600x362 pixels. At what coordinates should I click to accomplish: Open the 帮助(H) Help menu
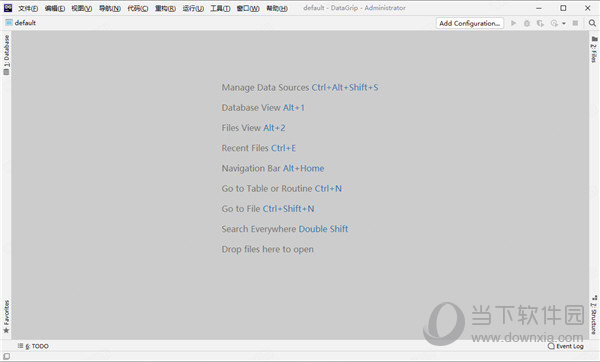pos(277,8)
